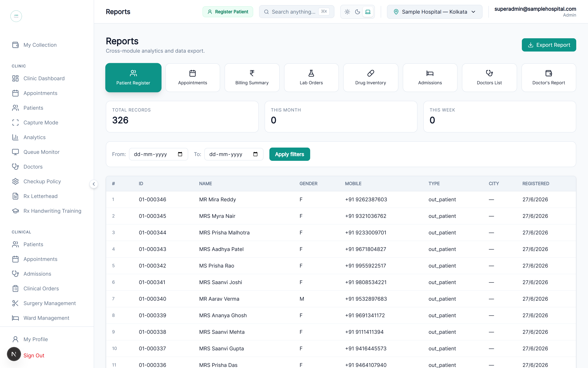
Task: Click the From date input field
Action: coord(158,154)
